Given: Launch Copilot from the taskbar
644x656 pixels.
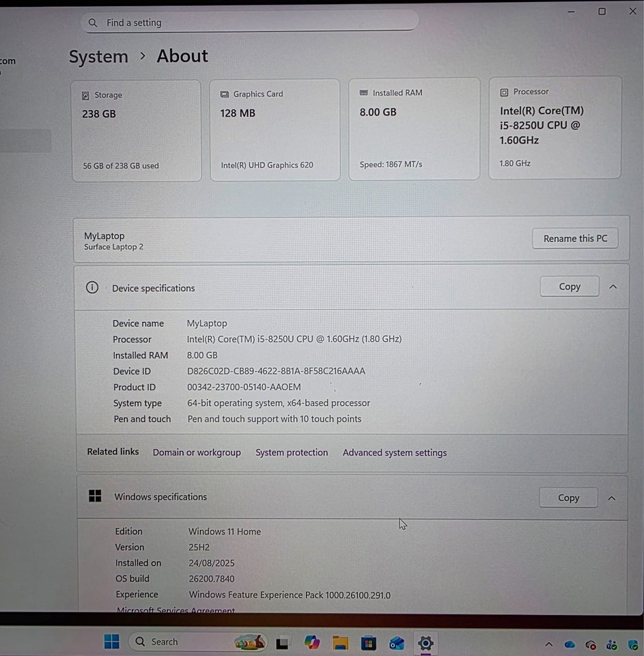Looking at the screenshot, I should coord(311,642).
